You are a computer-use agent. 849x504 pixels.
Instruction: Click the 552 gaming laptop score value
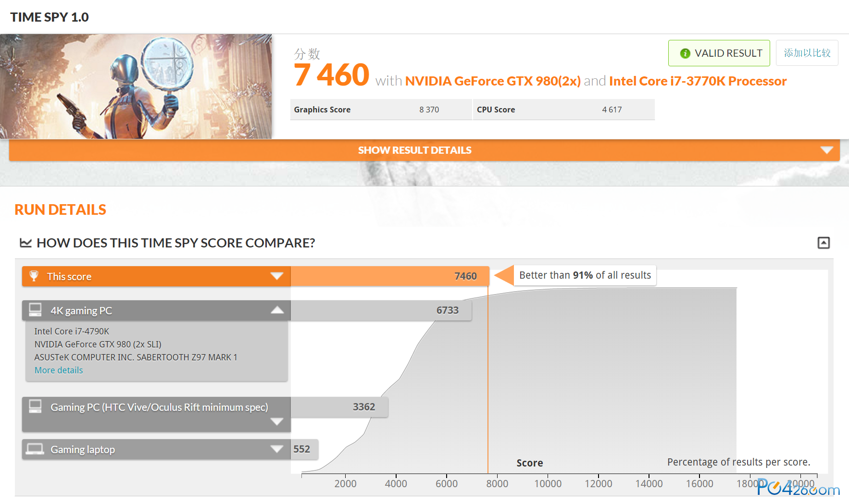(x=301, y=449)
